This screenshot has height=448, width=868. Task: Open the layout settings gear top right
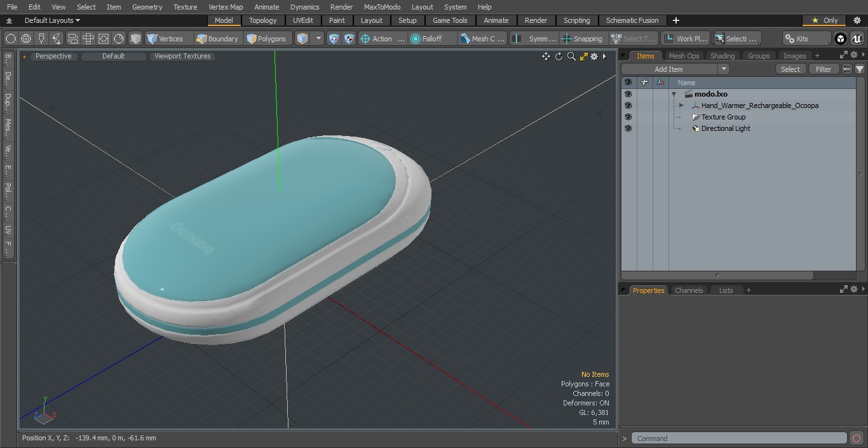pyautogui.click(x=857, y=20)
